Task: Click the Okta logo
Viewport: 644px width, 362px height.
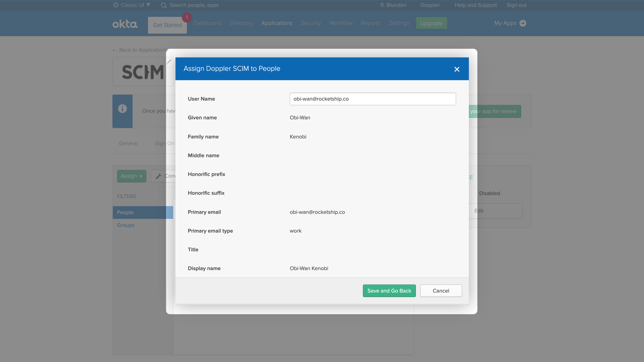Action: pos(125,24)
